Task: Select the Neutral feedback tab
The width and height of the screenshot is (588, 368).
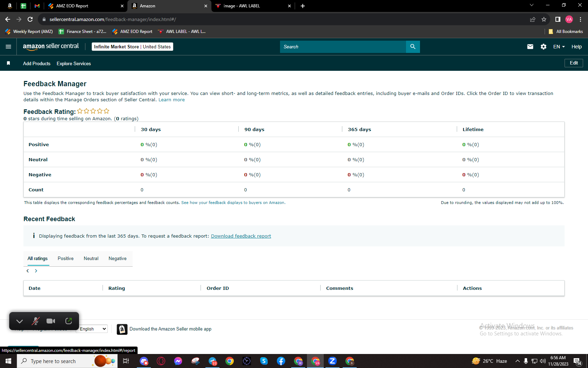Action: 91,259
